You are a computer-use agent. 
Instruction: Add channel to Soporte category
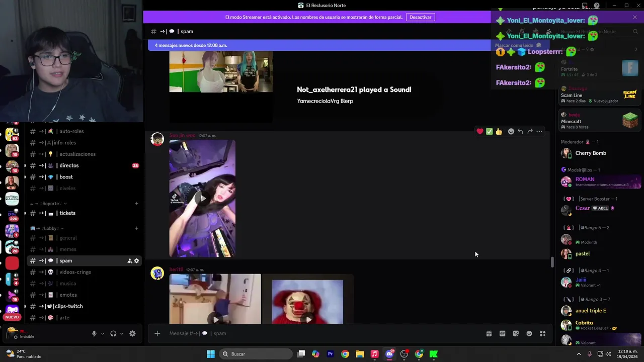[136, 204]
